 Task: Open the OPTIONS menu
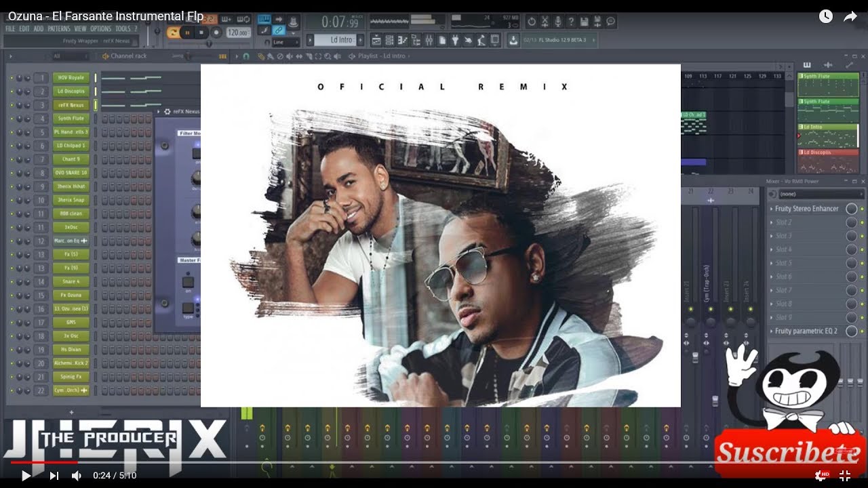pos(100,29)
